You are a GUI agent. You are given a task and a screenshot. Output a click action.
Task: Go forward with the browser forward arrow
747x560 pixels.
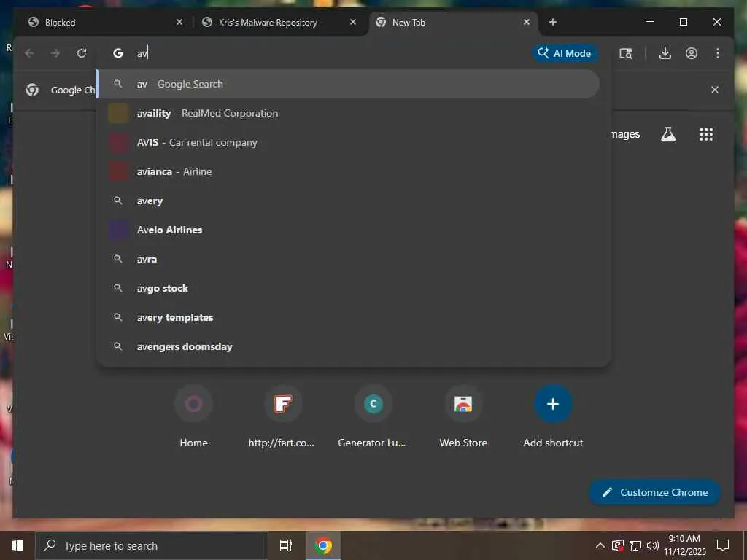click(55, 53)
